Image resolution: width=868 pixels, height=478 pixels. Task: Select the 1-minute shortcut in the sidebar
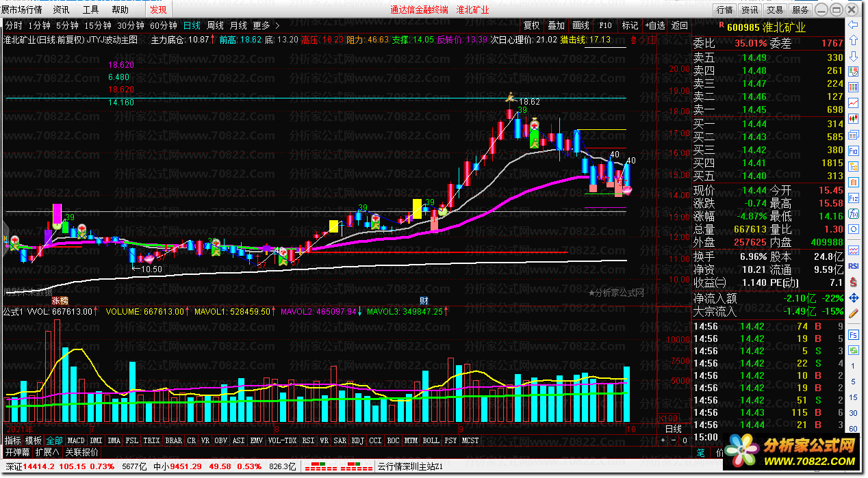pyautogui.click(x=853, y=367)
